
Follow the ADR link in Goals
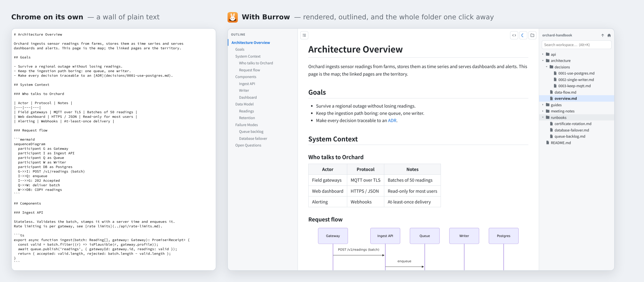tap(392, 121)
